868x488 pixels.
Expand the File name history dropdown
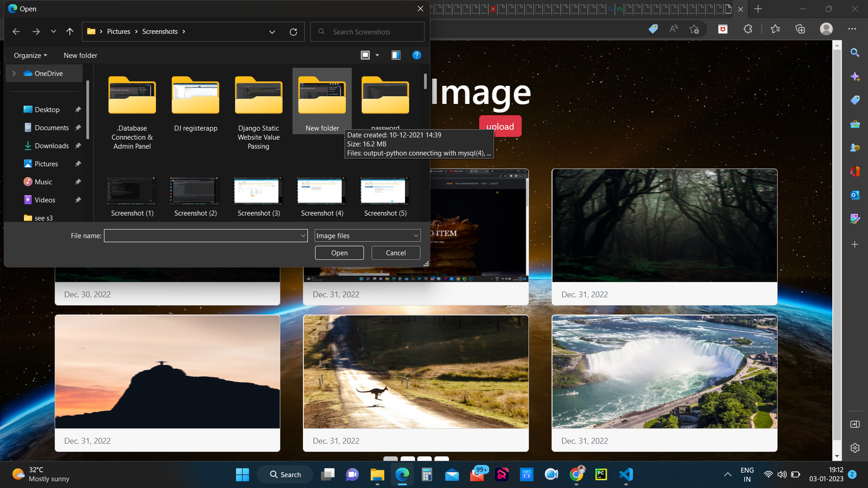pos(303,235)
